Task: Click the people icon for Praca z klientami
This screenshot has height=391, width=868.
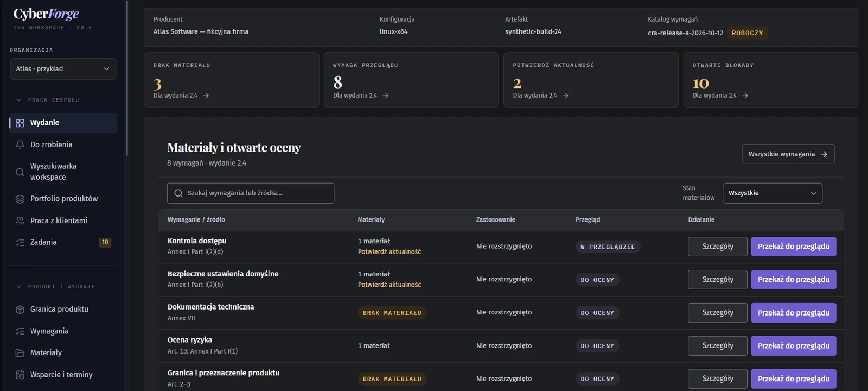Action: pyautogui.click(x=20, y=221)
